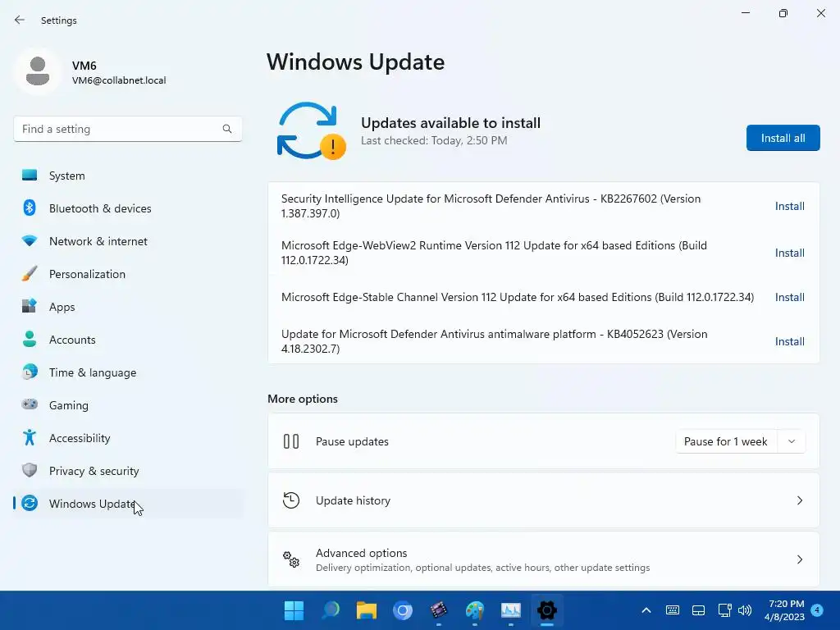Click the Bluetooth icon in sidebar
This screenshot has width=840, height=630.
30,208
